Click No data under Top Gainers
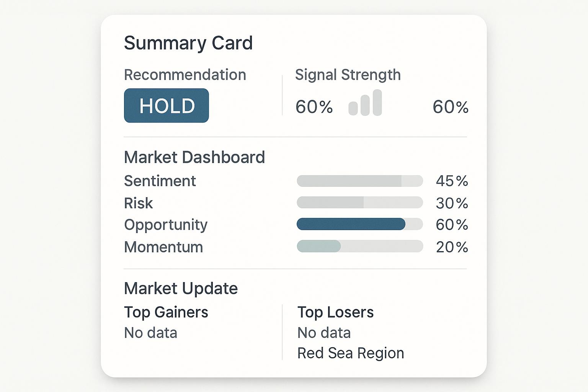 [150, 333]
